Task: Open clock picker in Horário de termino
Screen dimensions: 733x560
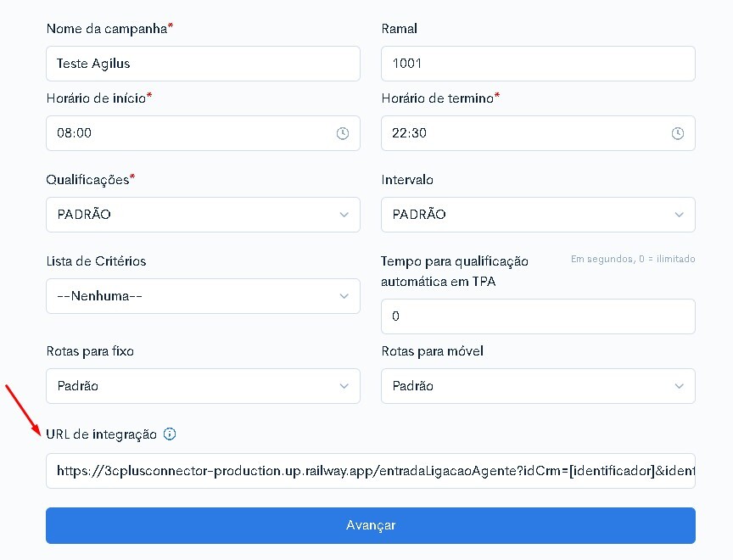Action: point(678,133)
